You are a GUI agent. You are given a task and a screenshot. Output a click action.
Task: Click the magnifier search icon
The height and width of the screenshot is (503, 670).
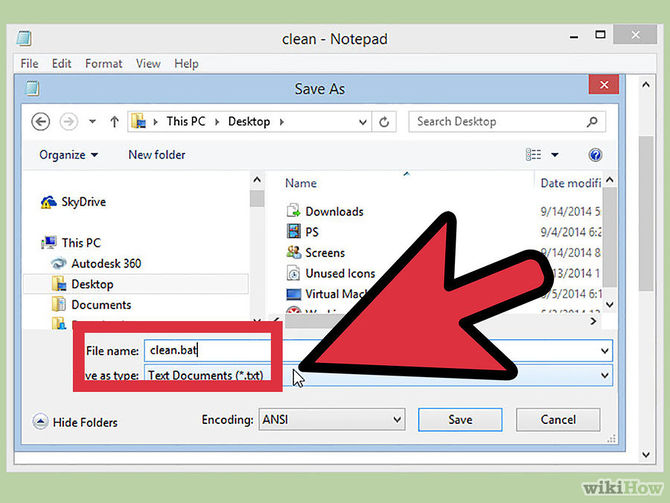pyautogui.click(x=592, y=122)
